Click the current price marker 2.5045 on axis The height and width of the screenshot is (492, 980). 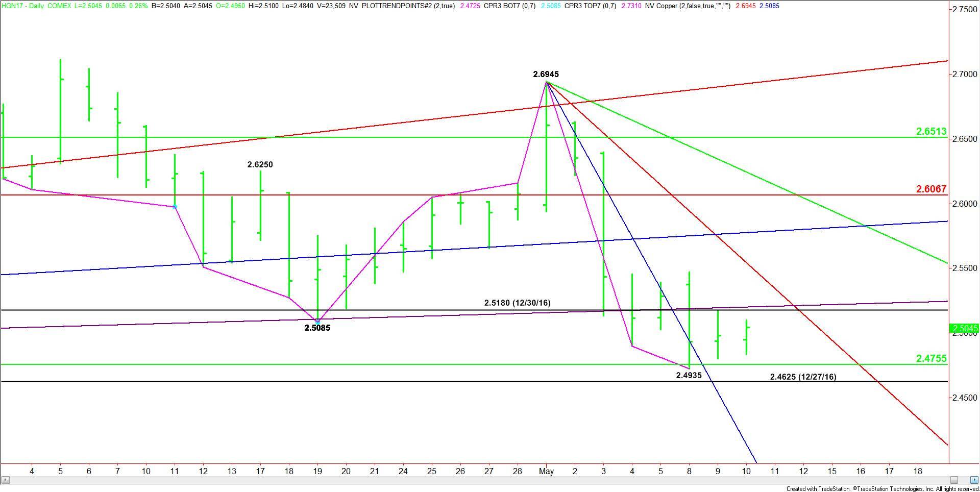[x=964, y=329]
